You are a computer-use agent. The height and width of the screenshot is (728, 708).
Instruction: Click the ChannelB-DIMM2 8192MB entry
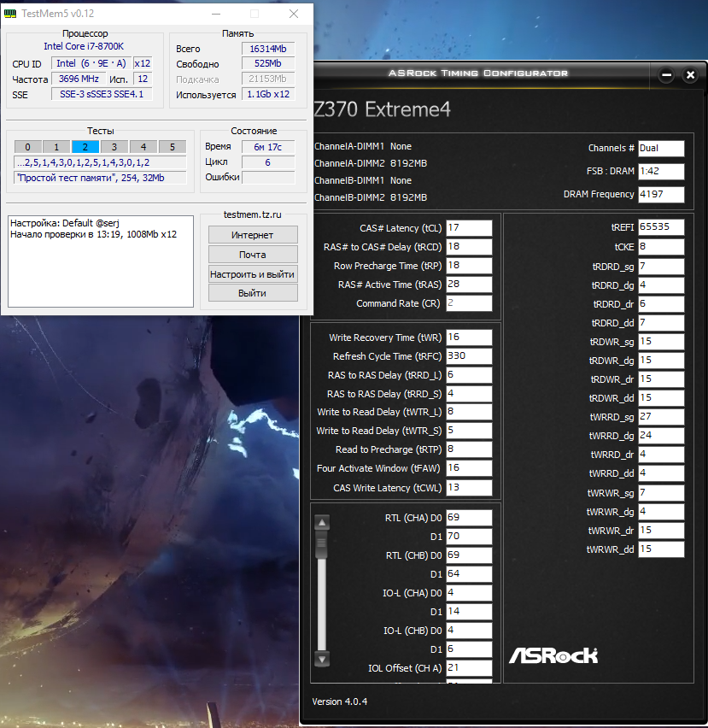point(371,197)
